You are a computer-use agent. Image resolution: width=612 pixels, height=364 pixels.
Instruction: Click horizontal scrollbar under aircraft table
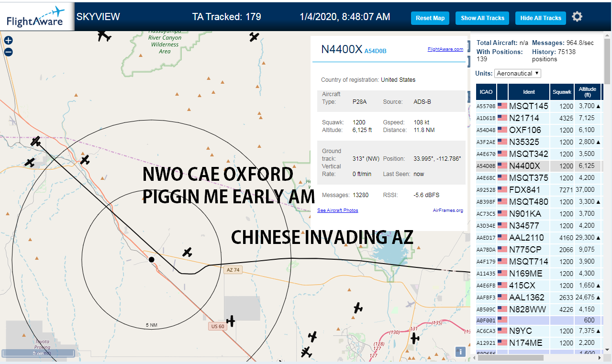[510, 357]
